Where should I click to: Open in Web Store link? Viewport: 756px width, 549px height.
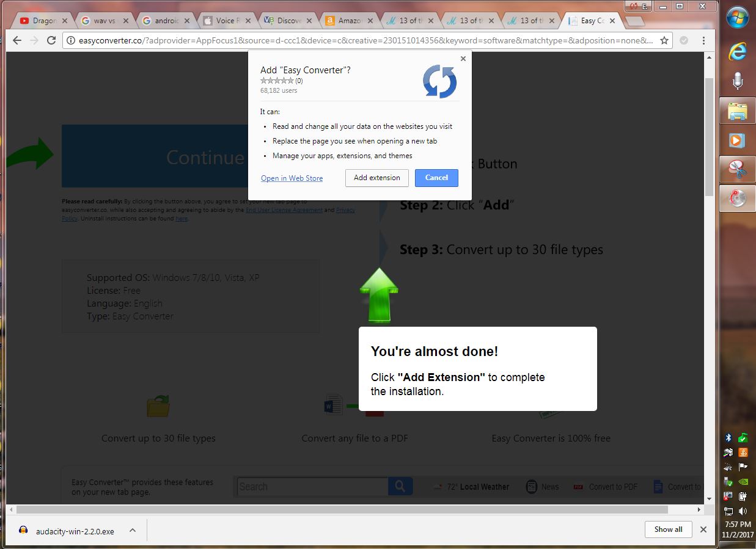(292, 178)
